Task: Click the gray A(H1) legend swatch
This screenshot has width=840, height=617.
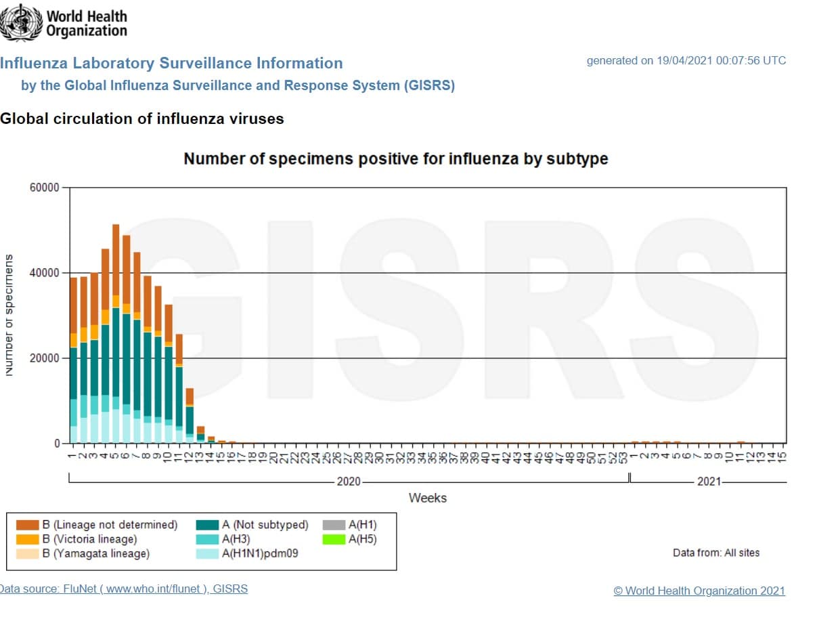Action: point(334,525)
